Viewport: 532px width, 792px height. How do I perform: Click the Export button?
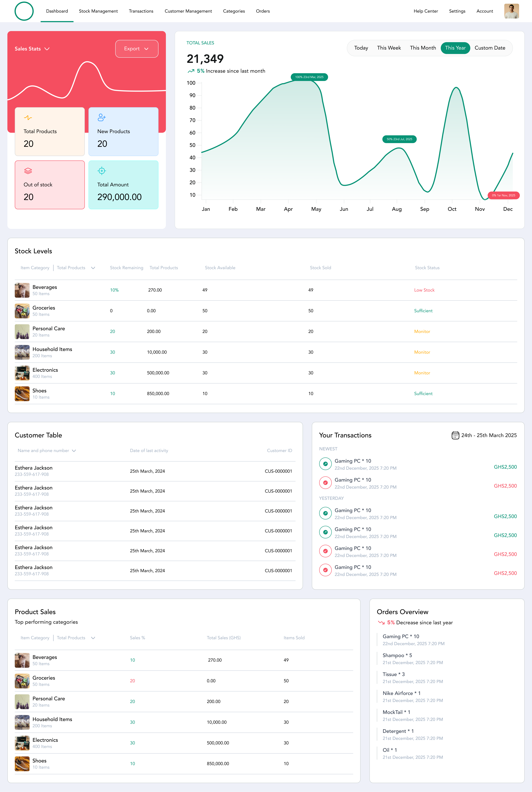tap(136, 49)
